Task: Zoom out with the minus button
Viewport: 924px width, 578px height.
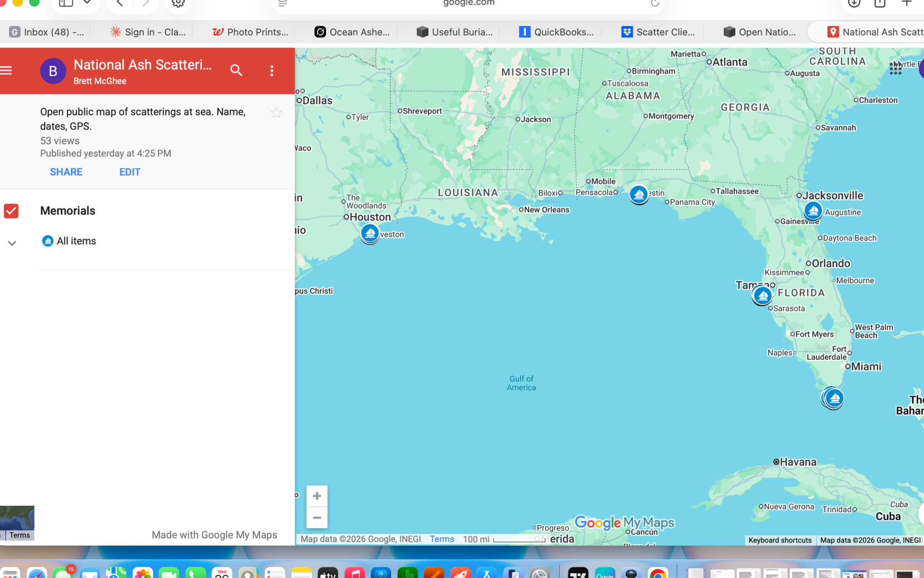Action: (317, 518)
